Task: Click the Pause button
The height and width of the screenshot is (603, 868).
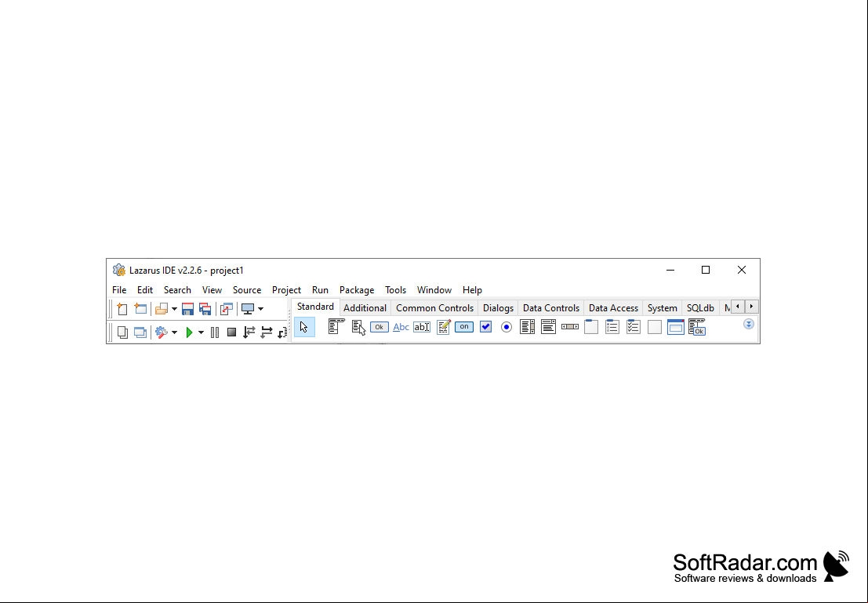Action: pyautogui.click(x=215, y=332)
